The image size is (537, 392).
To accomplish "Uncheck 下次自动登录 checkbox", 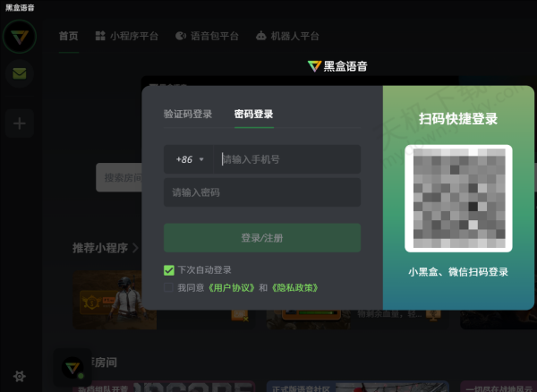I will click(x=169, y=269).
